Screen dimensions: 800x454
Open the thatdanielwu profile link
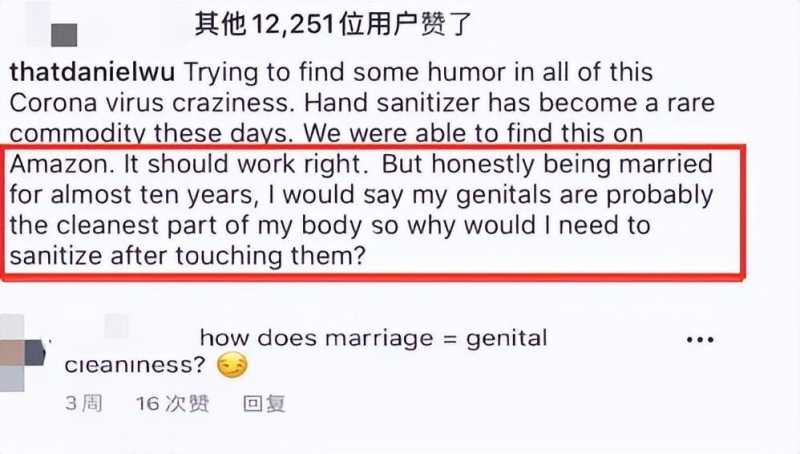(92, 72)
